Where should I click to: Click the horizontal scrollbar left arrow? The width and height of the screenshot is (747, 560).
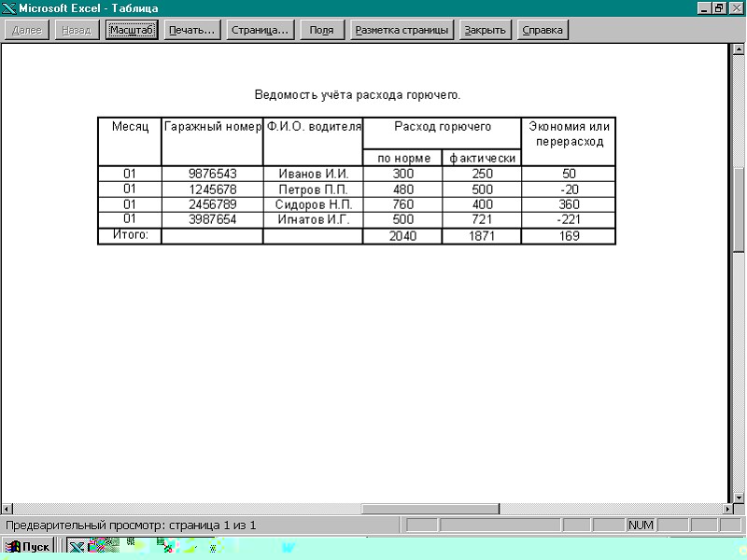point(7,509)
